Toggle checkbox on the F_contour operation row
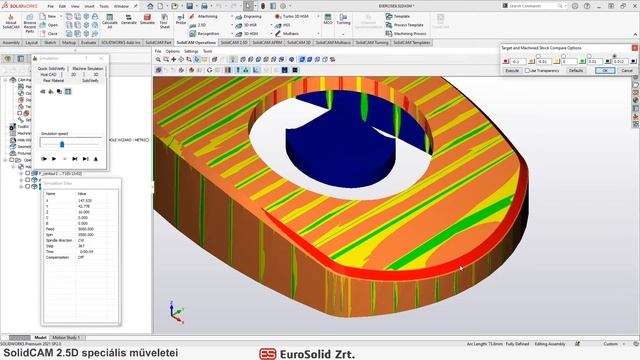The height and width of the screenshot is (360, 640). (28, 173)
